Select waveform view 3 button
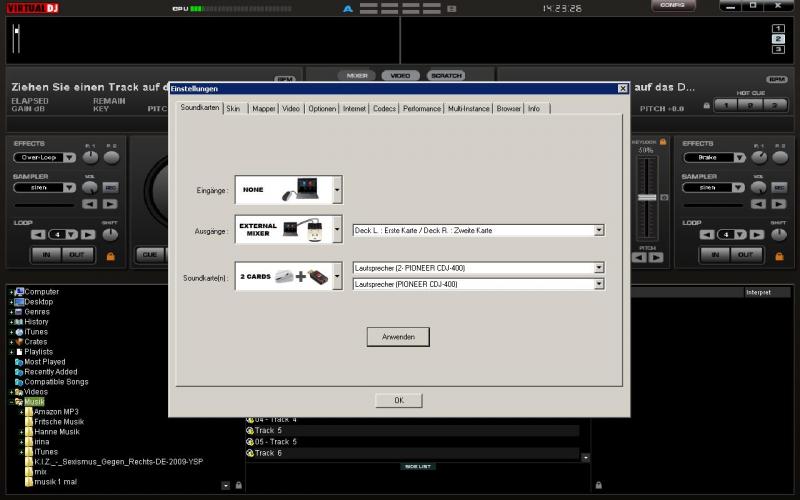 pyautogui.click(x=778, y=49)
